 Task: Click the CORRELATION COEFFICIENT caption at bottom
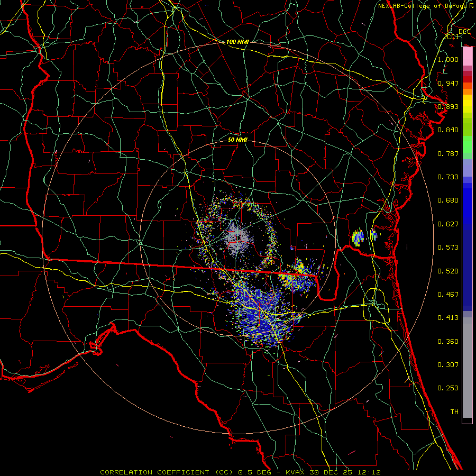click(240, 472)
